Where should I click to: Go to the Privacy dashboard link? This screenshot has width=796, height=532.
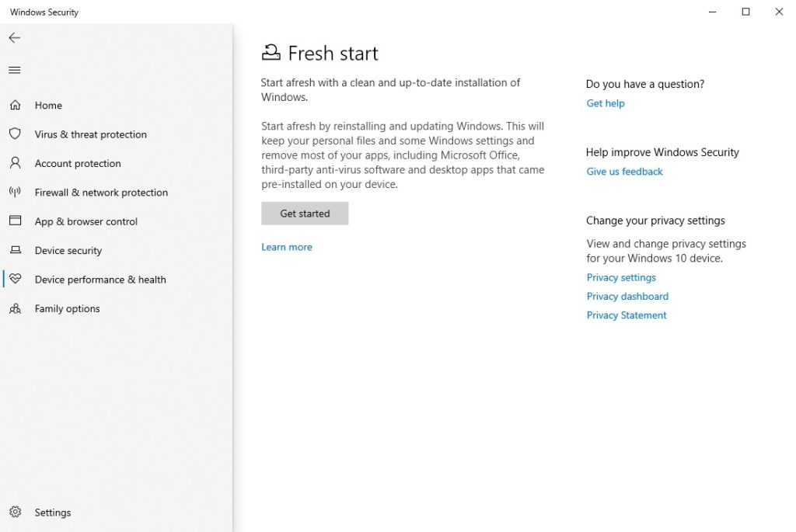(x=627, y=296)
